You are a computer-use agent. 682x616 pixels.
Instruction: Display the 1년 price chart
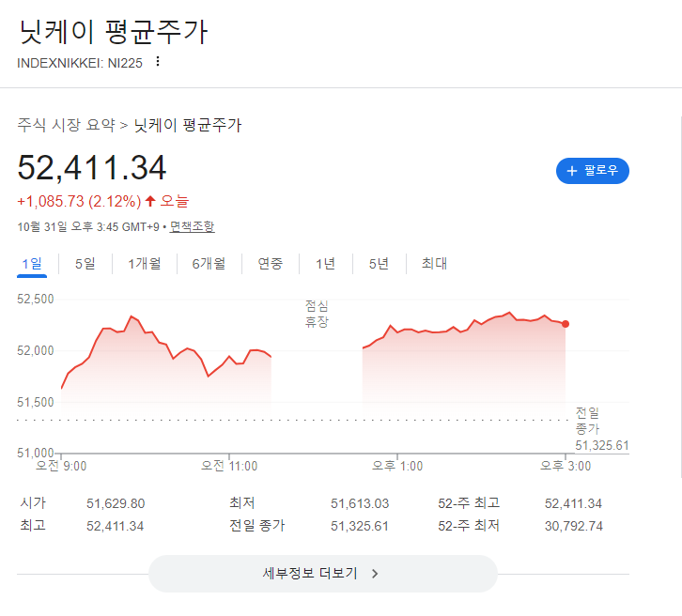[x=325, y=264]
